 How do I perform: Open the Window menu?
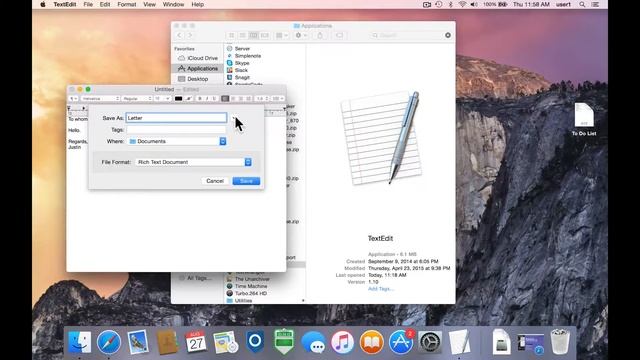click(x=173, y=4)
